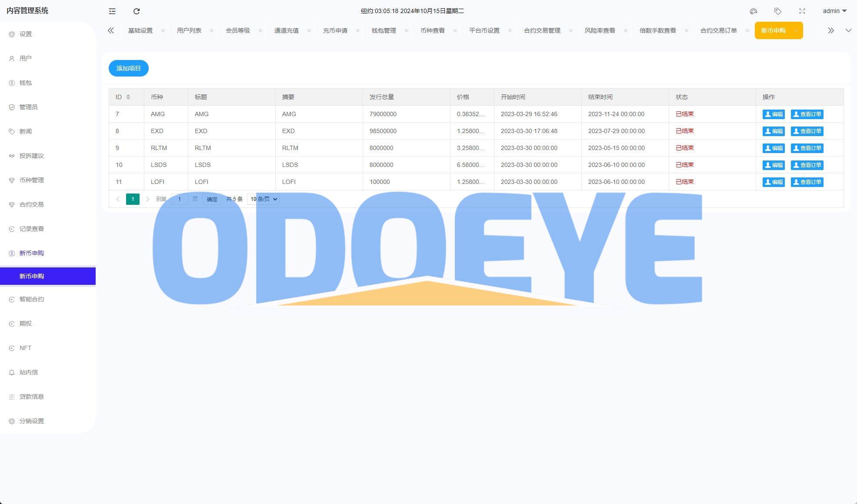This screenshot has height=504, width=857.
Task: Close the 基础设置 tab
Action: click(163, 30)
